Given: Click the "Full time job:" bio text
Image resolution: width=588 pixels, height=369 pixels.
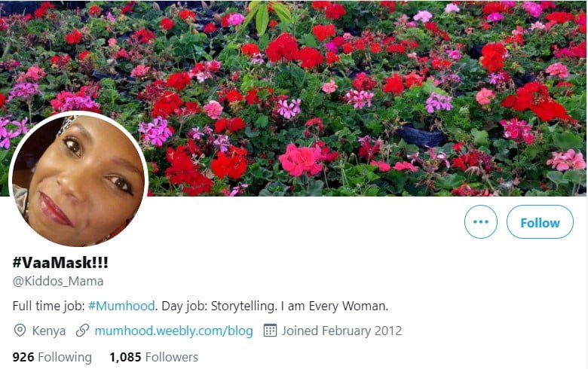Looking at the screenshot, I should [49, 306].
